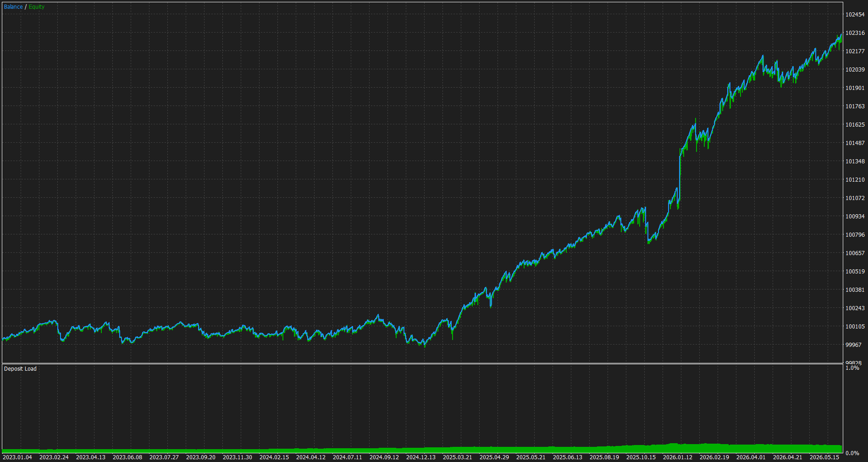Click the 2024.12.13 date label
Image resolution: width=868 pixels, height=462 pixels.
point(421,457)
